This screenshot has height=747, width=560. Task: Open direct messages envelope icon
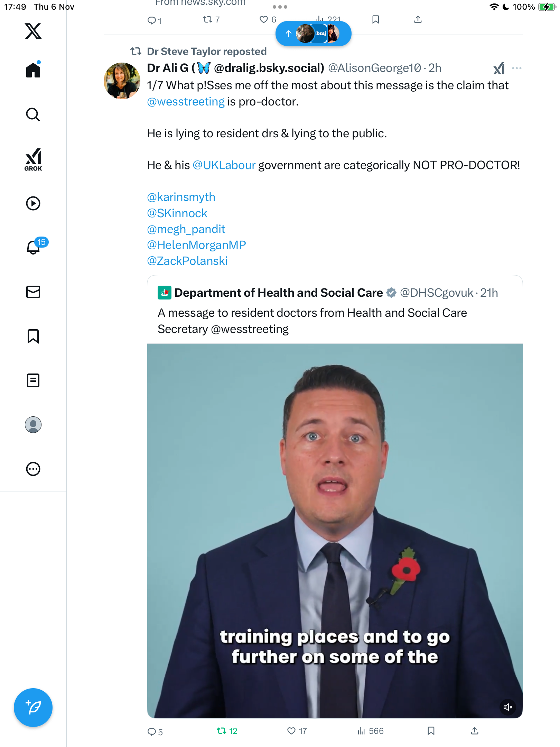pyautogui.click(x=33, y=292)
